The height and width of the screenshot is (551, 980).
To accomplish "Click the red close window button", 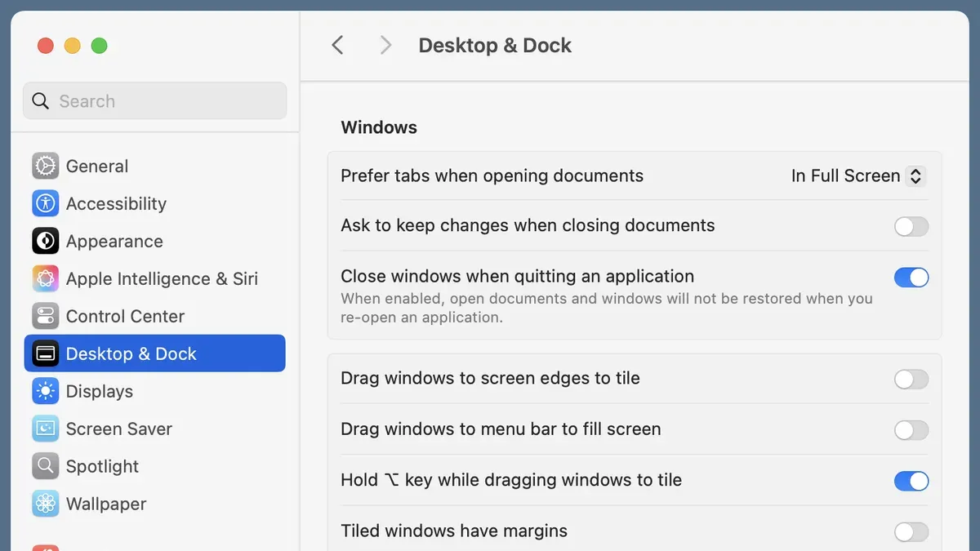I will pos(46,46).
